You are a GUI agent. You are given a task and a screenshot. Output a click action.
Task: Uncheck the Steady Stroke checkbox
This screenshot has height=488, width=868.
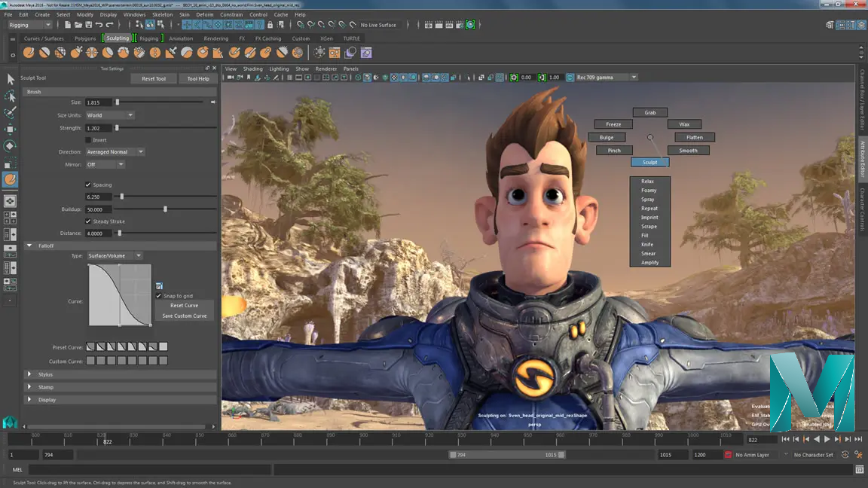88,221
